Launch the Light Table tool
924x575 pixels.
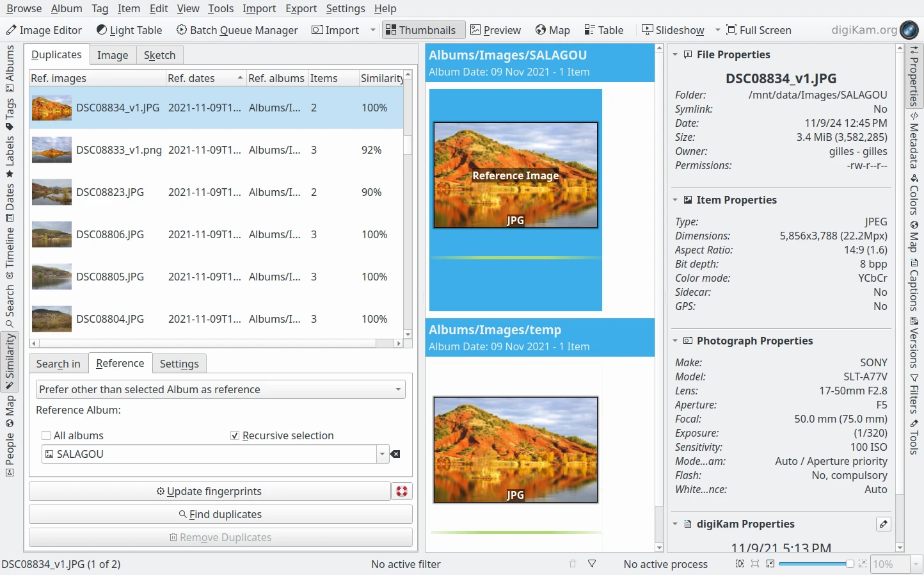129,30
